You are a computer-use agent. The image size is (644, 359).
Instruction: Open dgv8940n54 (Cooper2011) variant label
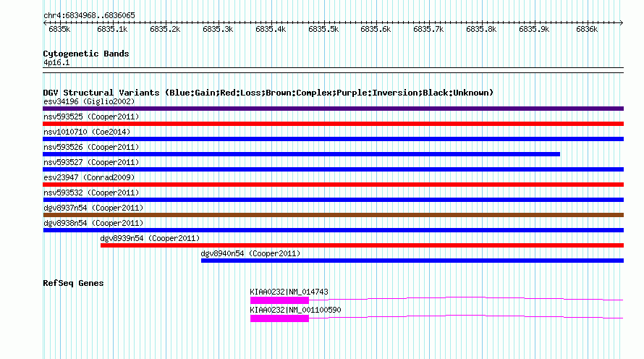click(x=250, y=253)
